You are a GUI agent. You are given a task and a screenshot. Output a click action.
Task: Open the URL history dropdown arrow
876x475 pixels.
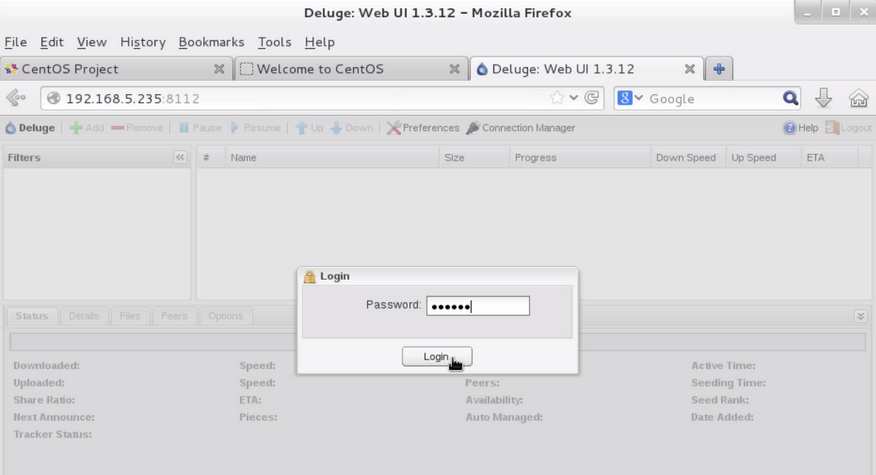point(574,98)
